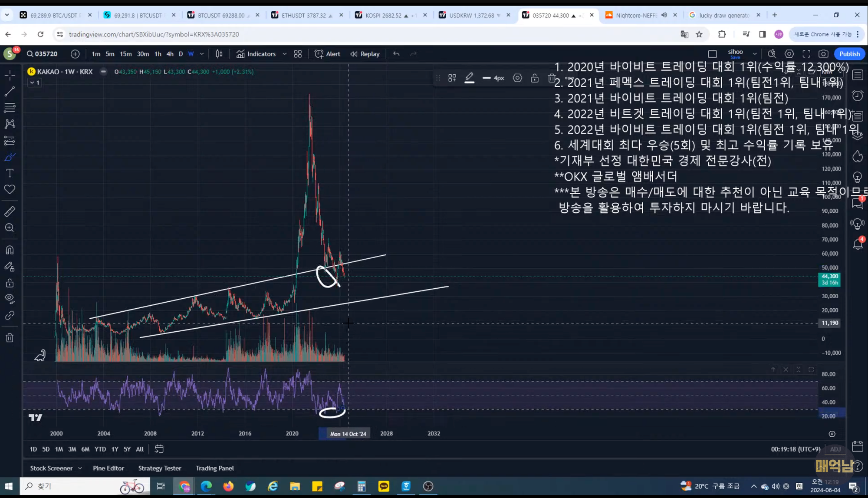Select the brush drawing tool

(x=10, y=157)
